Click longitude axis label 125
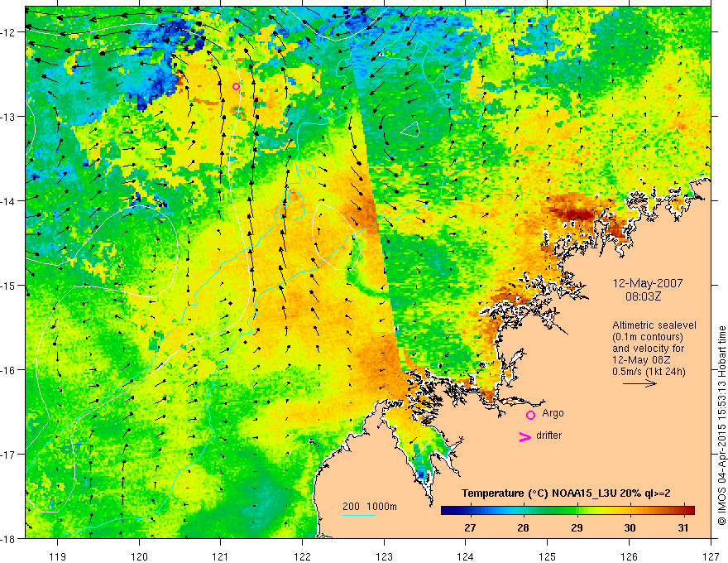 pyautogui.click(x=548, y=556)
